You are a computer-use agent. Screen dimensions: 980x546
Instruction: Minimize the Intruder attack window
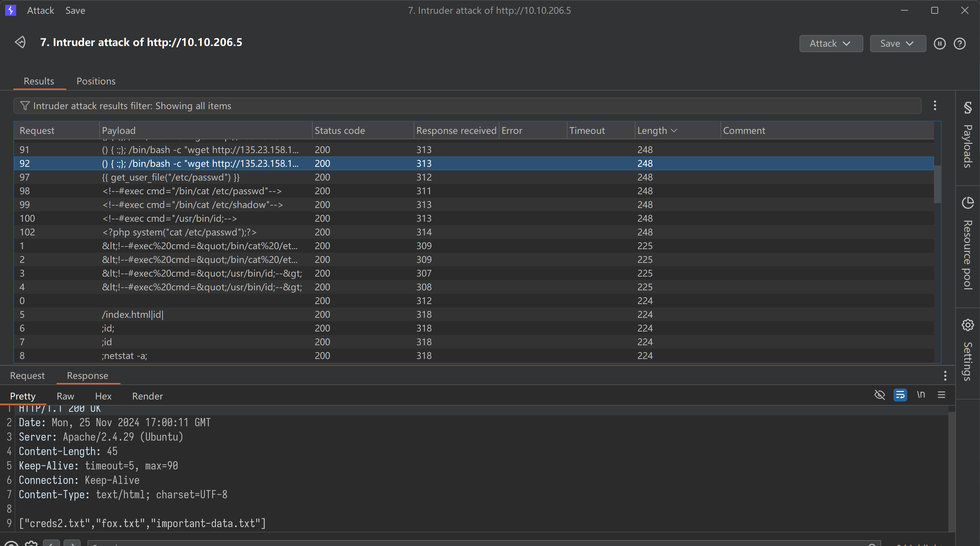click(x=904, y=10)
